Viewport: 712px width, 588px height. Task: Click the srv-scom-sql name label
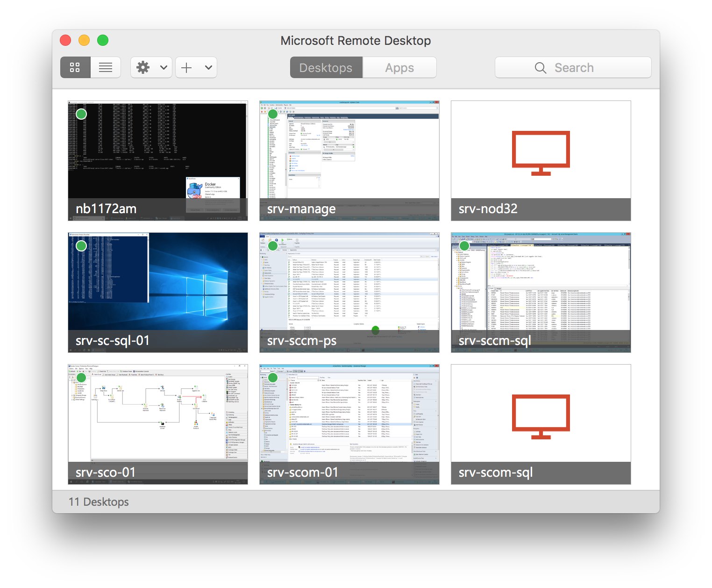point(496,473)
